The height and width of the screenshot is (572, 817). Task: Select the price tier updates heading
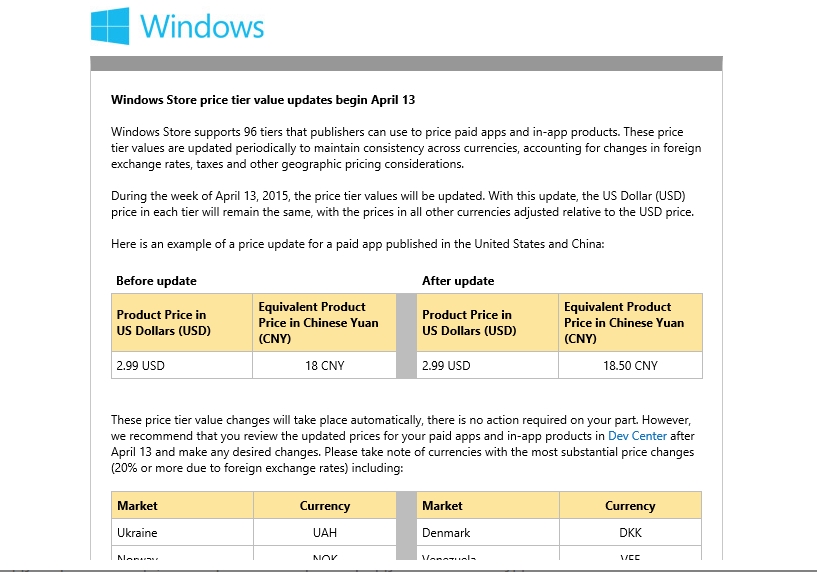(x=262, y=100)
